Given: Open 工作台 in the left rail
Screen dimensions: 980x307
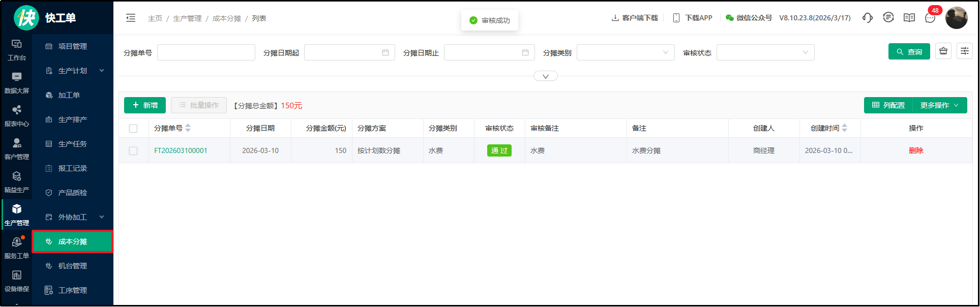Looking at the screenshot, I should [x=16, y=50].
